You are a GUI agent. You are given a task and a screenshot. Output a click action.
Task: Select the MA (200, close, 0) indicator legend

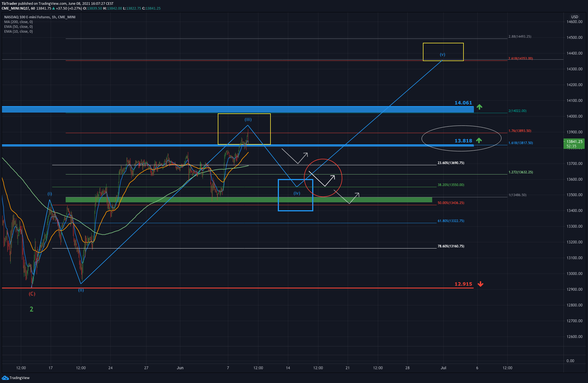click(18, 22)
